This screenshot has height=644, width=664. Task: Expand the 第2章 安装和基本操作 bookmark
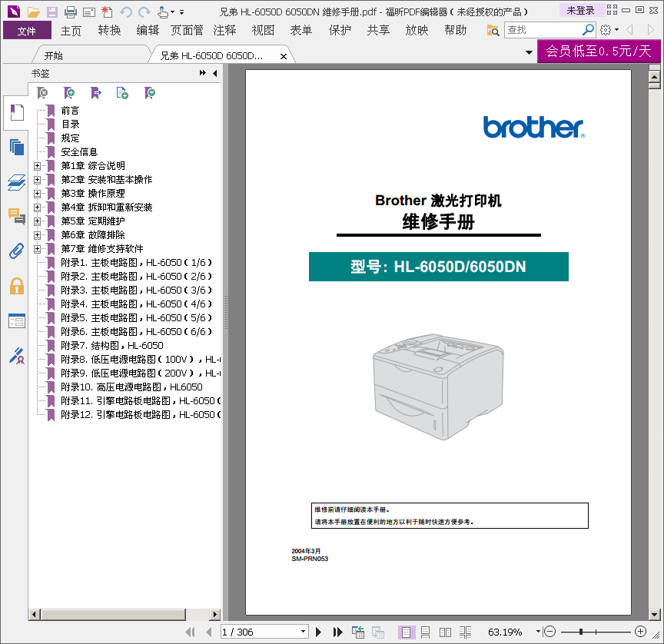pyautogui.click(x=37, y=180)
